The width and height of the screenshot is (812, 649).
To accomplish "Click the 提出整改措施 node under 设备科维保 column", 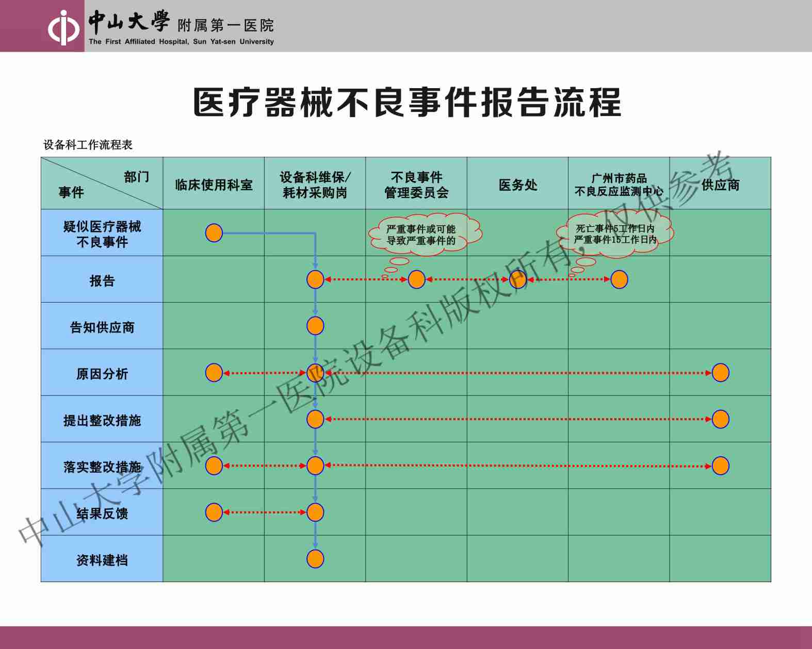I will point(315,419).
